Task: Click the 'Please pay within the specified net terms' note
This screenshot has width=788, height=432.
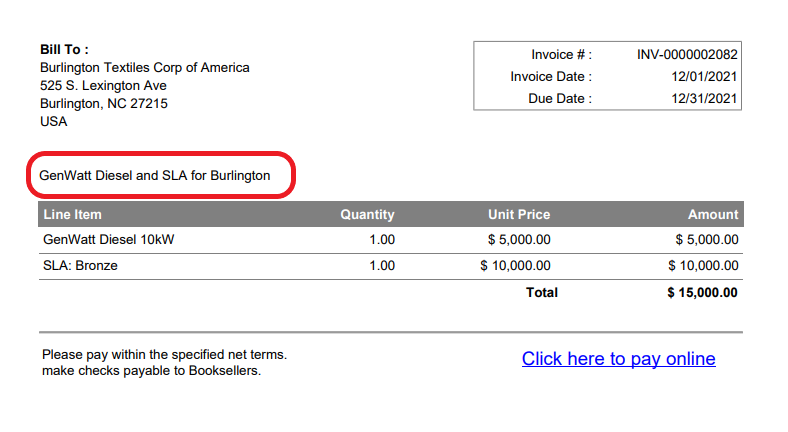Action: pyautogui.click(x=164, y=354)
